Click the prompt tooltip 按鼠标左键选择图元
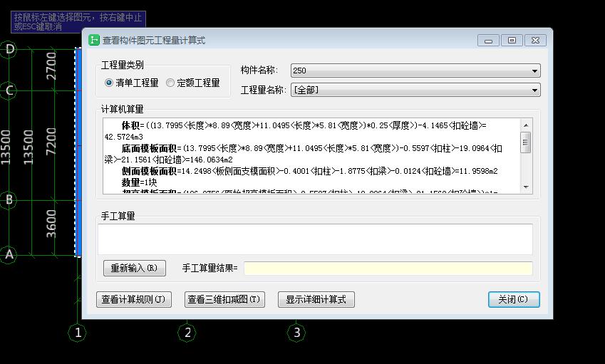The width and height of the screenshot is (605, 364). pos(78,21)
